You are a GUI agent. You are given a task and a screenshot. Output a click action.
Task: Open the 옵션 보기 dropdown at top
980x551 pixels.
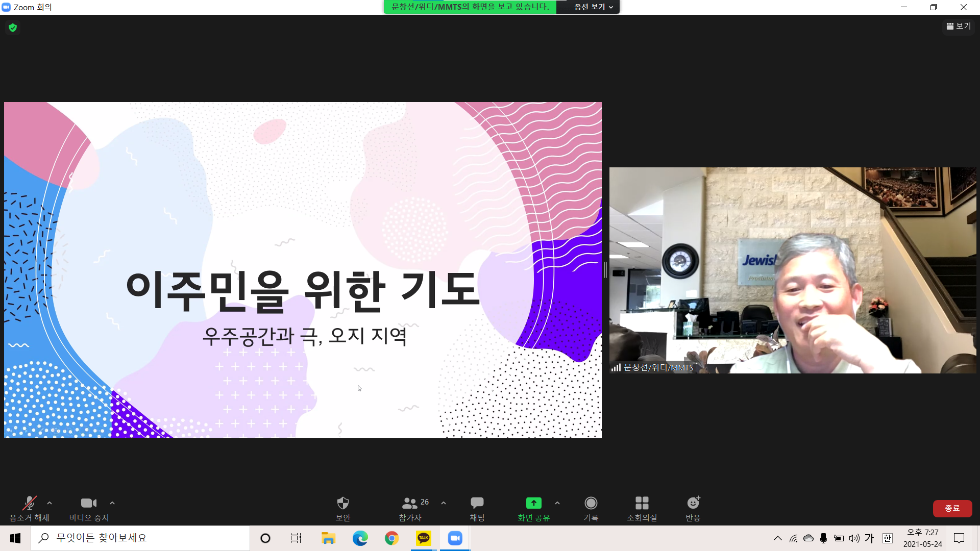coord(593,7)
